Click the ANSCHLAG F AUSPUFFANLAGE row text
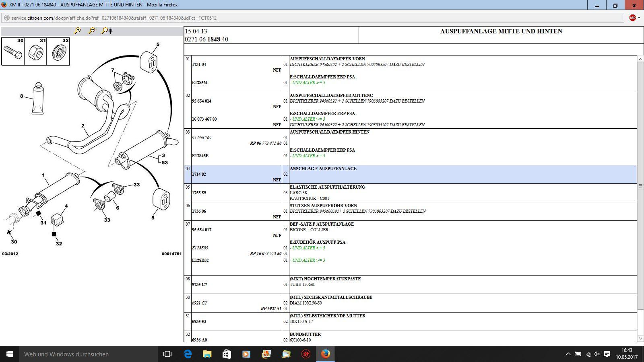Screen dimensions: 644x362 [x=323, y=169]
